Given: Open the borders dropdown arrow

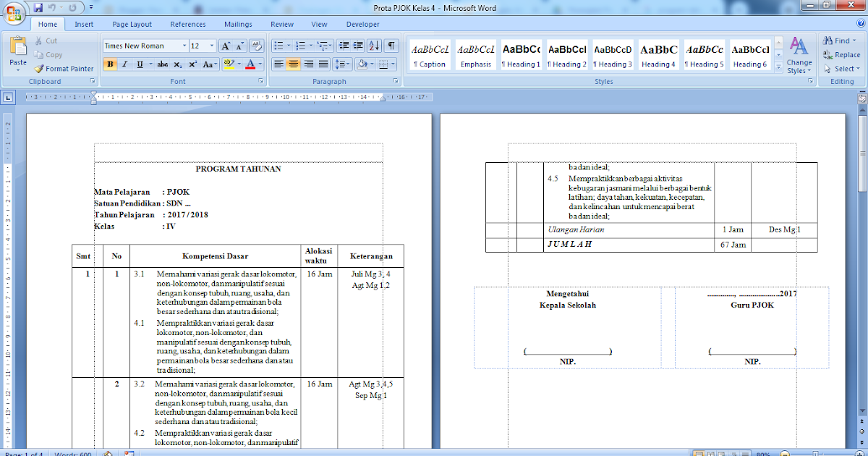Looking at the screenshot, I should click(x=393, y=64).
